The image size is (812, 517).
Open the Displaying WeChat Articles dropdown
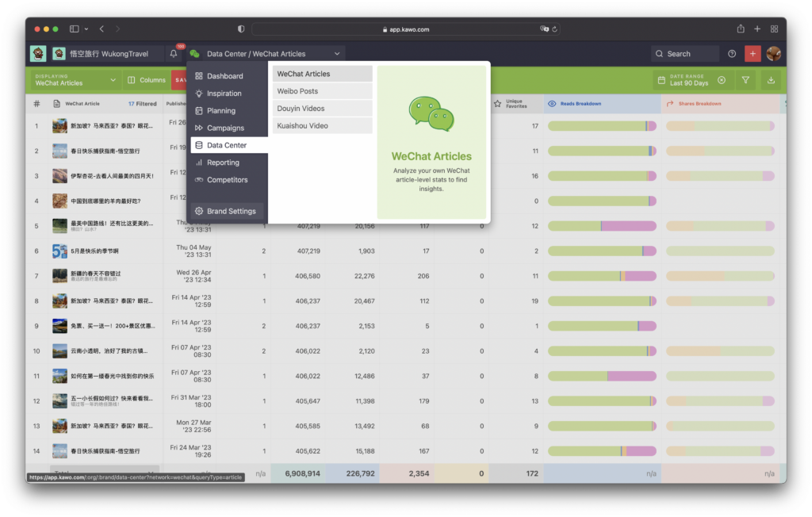(75, 80)
